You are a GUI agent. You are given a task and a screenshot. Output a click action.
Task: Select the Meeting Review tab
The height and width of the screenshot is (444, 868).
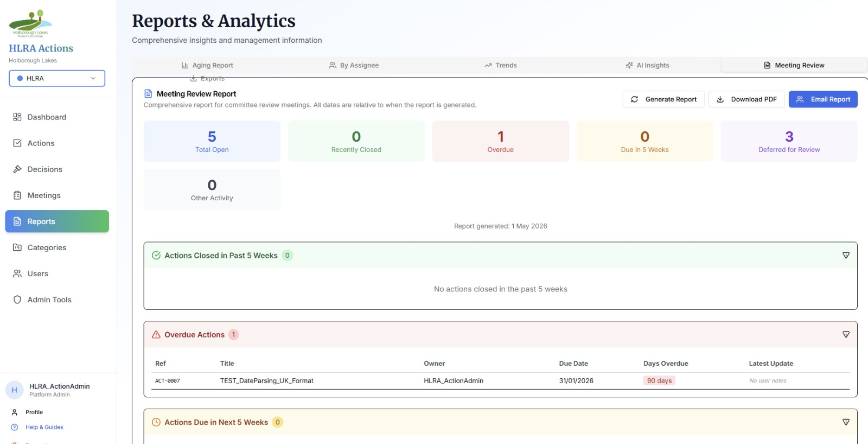point(794,65)
